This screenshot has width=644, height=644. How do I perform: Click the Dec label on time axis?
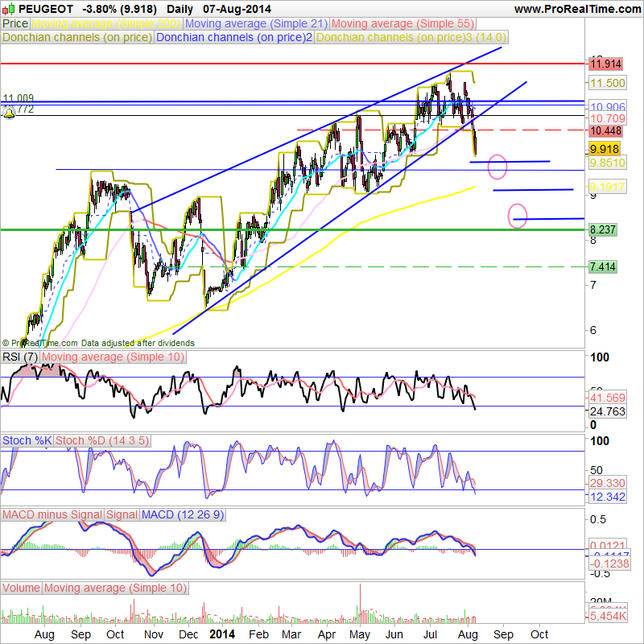pos(188,634)
